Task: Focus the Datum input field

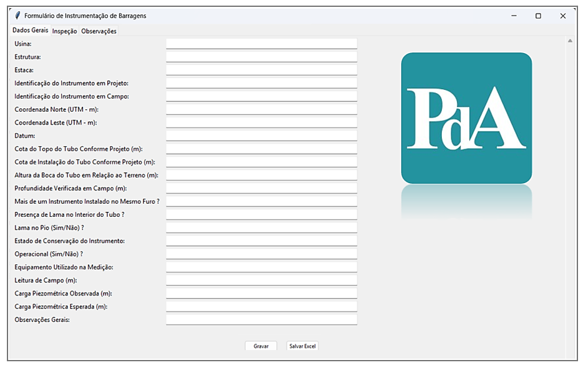Action: tap(262, 136)
